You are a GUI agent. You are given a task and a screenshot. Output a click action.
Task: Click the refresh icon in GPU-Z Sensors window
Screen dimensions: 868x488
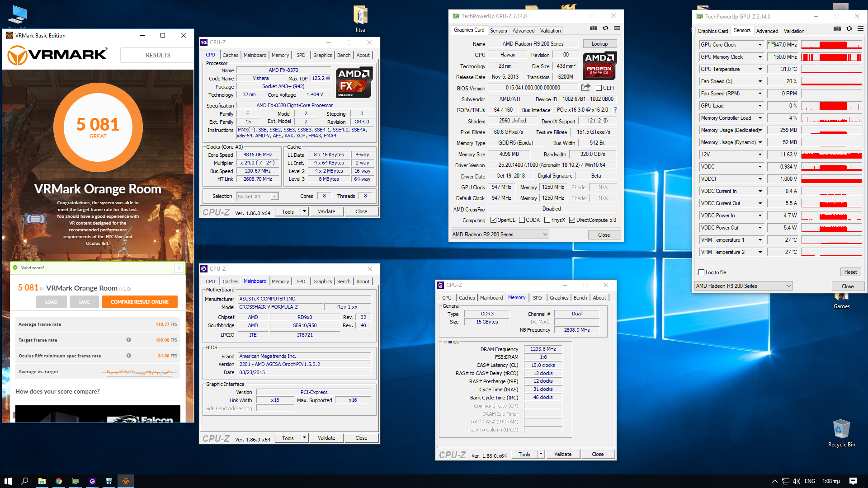(849, 29)
